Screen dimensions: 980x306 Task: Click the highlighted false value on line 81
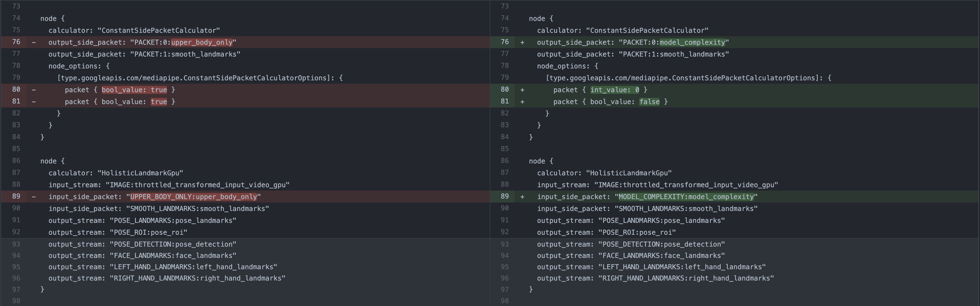[649, 102]
